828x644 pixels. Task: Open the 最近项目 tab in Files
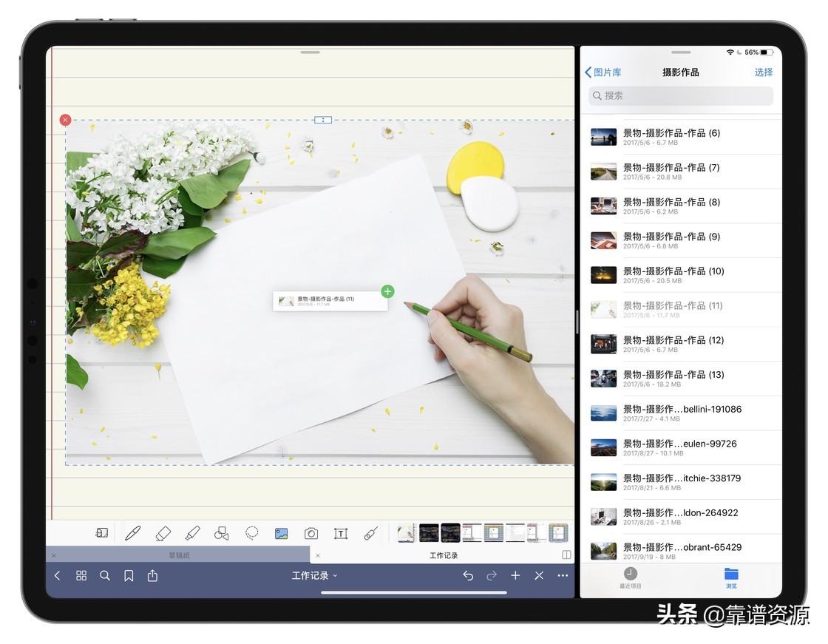tap(630, 578)
